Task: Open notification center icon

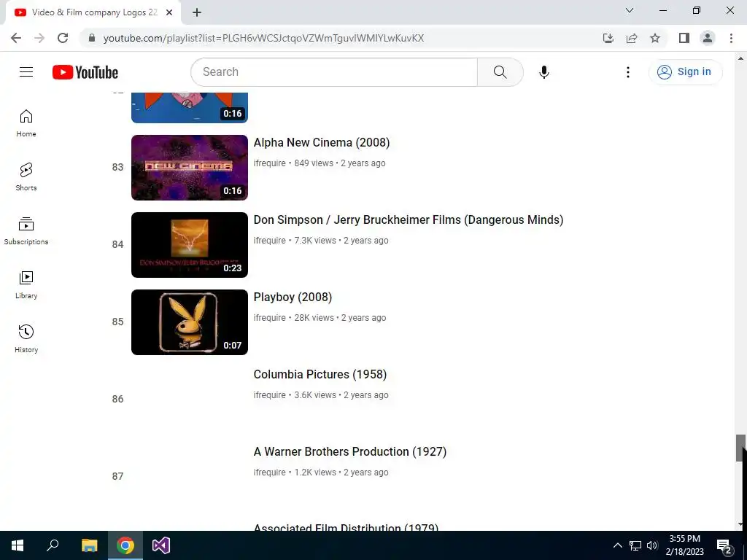Action: 724,545
